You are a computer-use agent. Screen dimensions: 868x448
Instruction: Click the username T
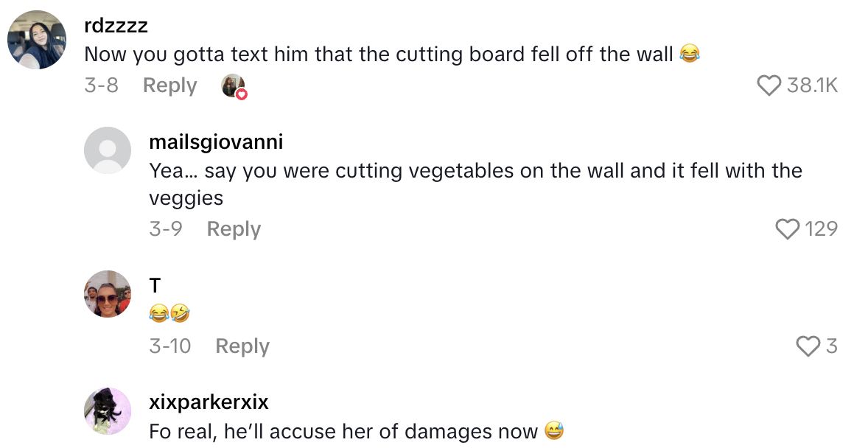point(155,285)
